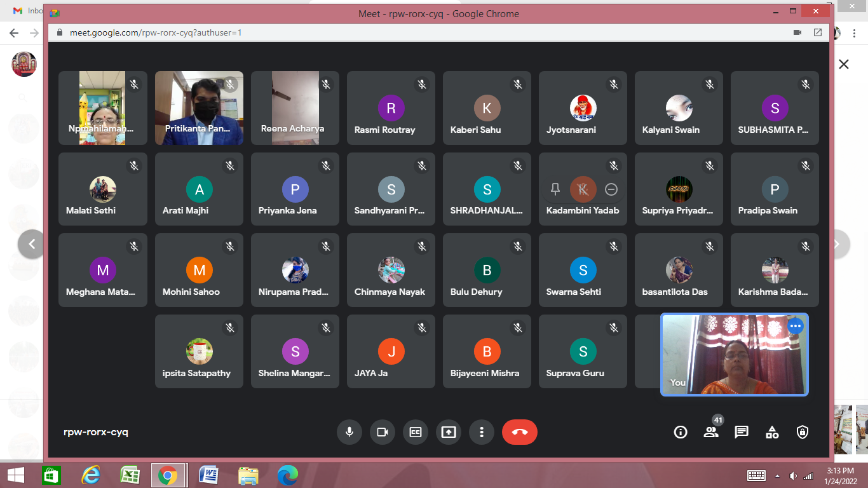This screenshot has width=868, height=488.
Task: Click the meeting code rpw-rorx-cyq text
Action: 96,432
